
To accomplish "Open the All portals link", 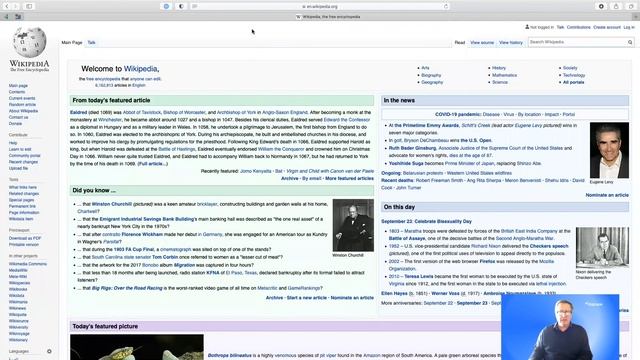I will coord(573,82).
